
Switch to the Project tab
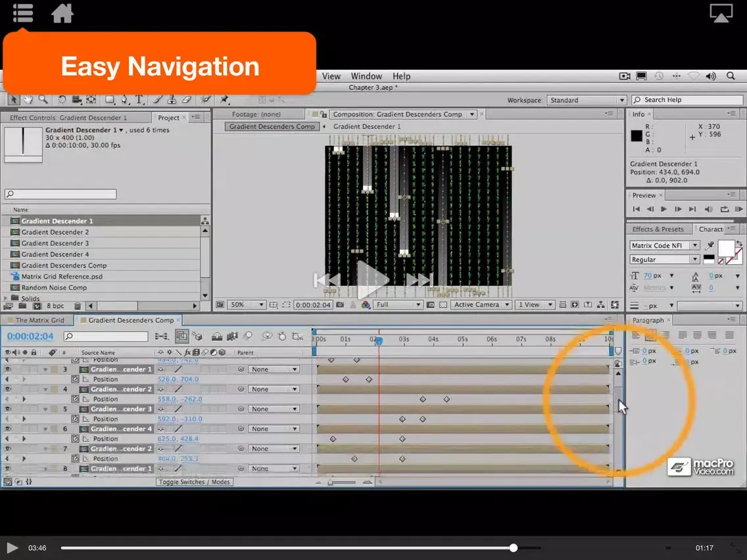[x=168, y=118]
